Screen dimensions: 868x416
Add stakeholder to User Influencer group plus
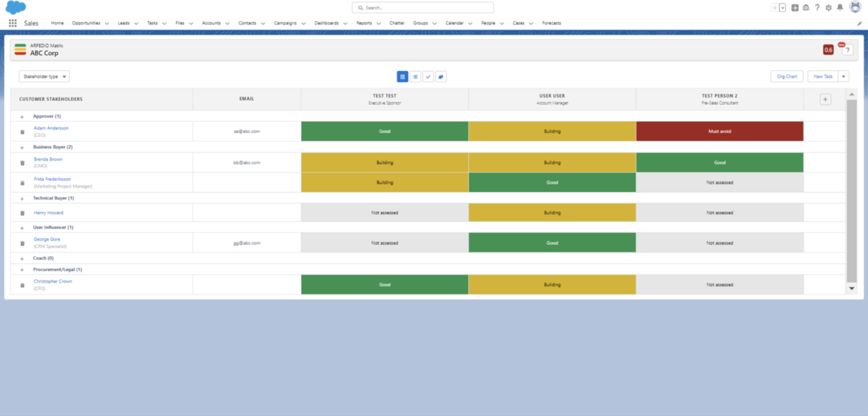click(x=22, y=227)
